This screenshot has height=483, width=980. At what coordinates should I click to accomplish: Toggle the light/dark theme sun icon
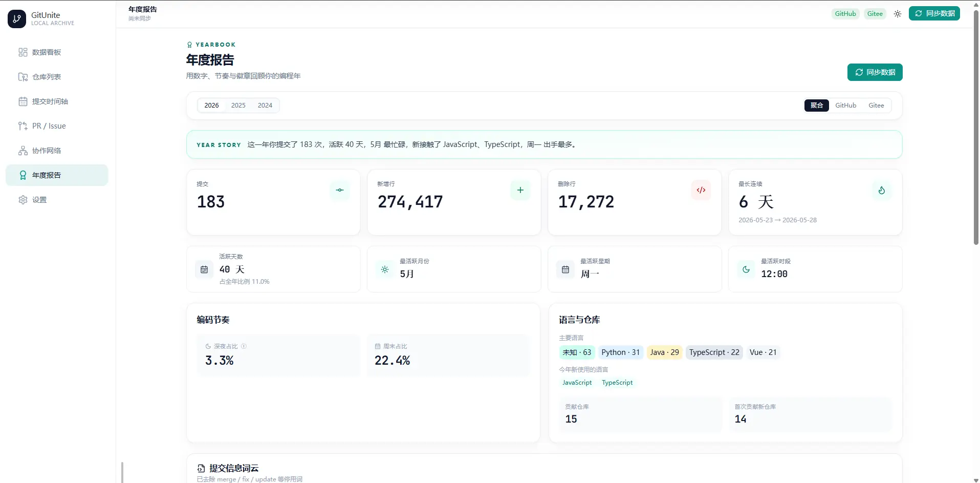click(x=898, y=14)
